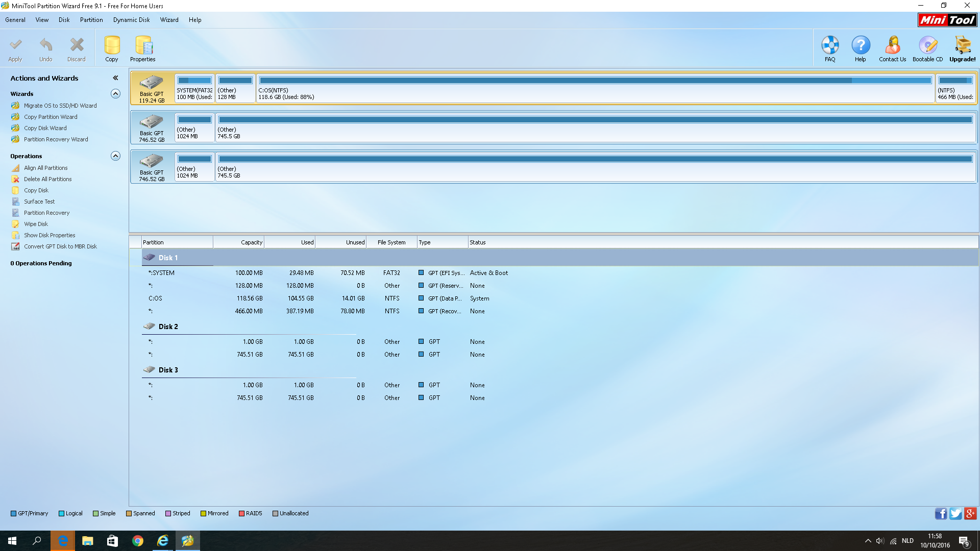The width and height of the screenshot is (980, 551).
Task: Click the RAID5 legend swatch
Action: click(x=241, y=513)
